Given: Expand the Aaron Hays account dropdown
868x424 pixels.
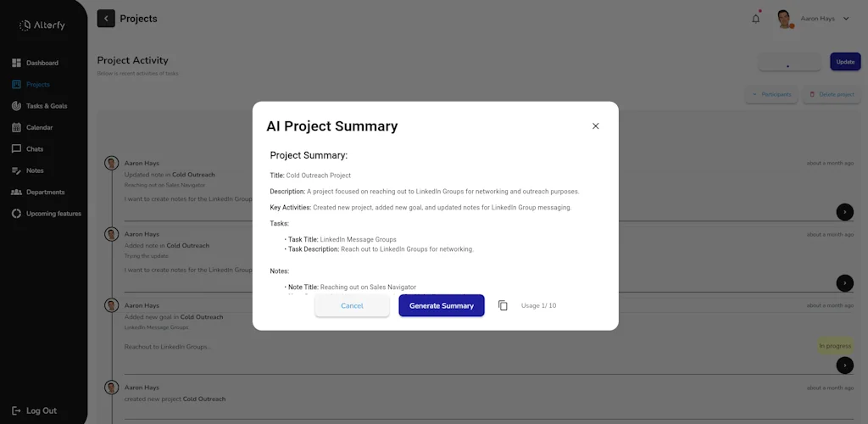Looking at the screenshot, I should point(846,19).
